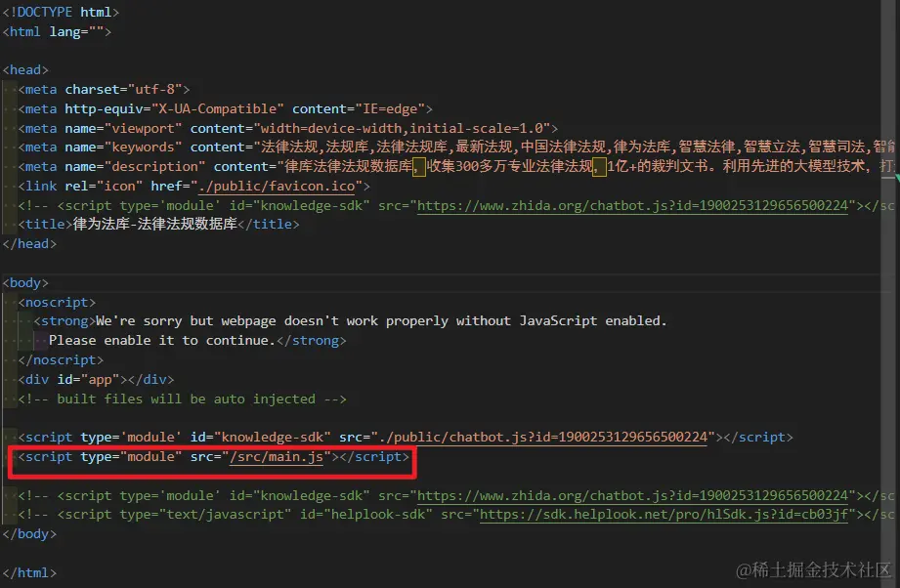900x588 pixels.
Task: Click the closing </html> tag
Action: coord(29,573)
